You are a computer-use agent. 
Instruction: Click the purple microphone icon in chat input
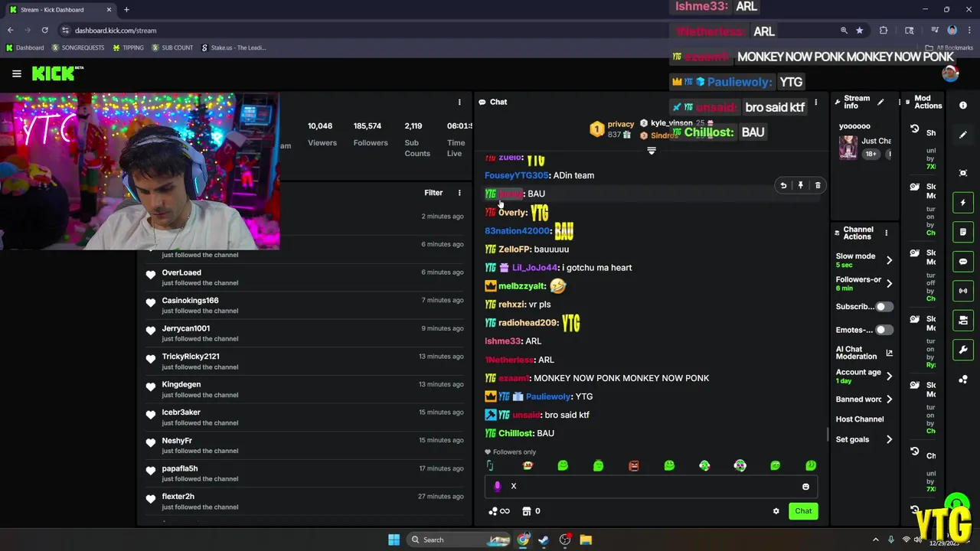point(498,486)
